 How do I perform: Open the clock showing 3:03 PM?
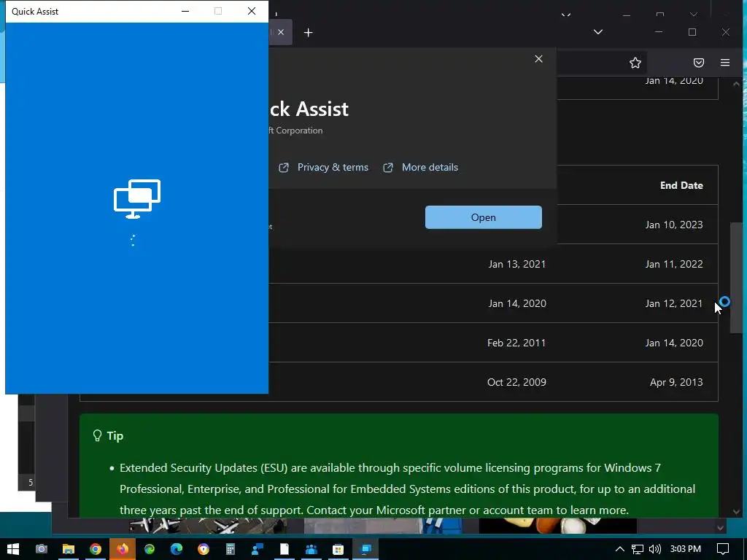coord(686,549)
